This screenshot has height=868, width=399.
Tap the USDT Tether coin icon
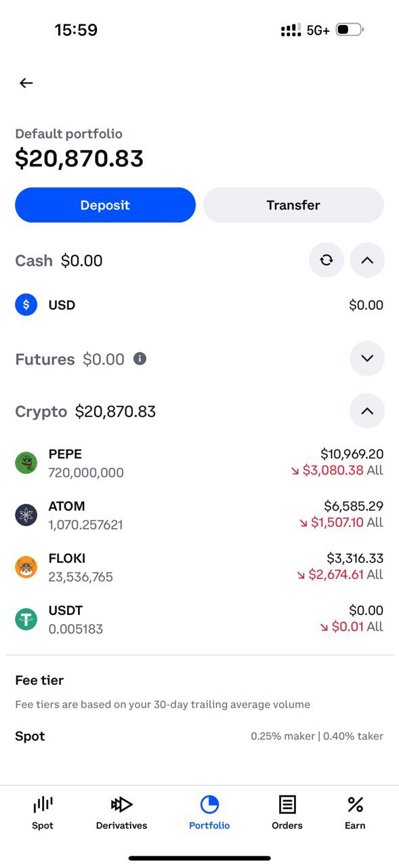pyautogui.click(x=26, y=619)
